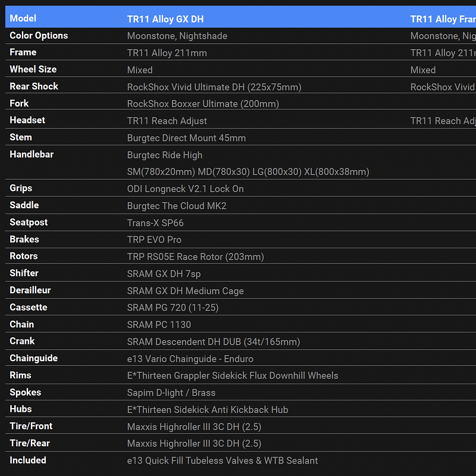Click the 'Shifter' row label

tap(24, 273)
